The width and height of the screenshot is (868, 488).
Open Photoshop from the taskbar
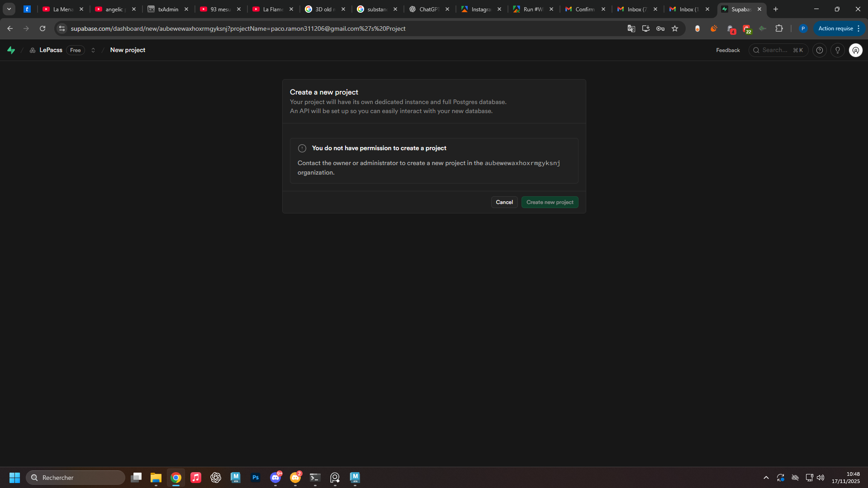pos(256,478)
